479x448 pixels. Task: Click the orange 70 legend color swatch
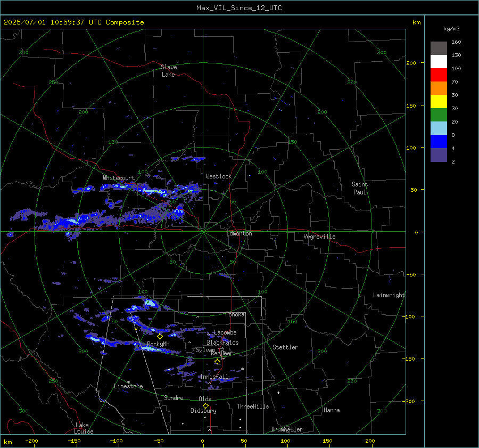[x=439, y=88]
